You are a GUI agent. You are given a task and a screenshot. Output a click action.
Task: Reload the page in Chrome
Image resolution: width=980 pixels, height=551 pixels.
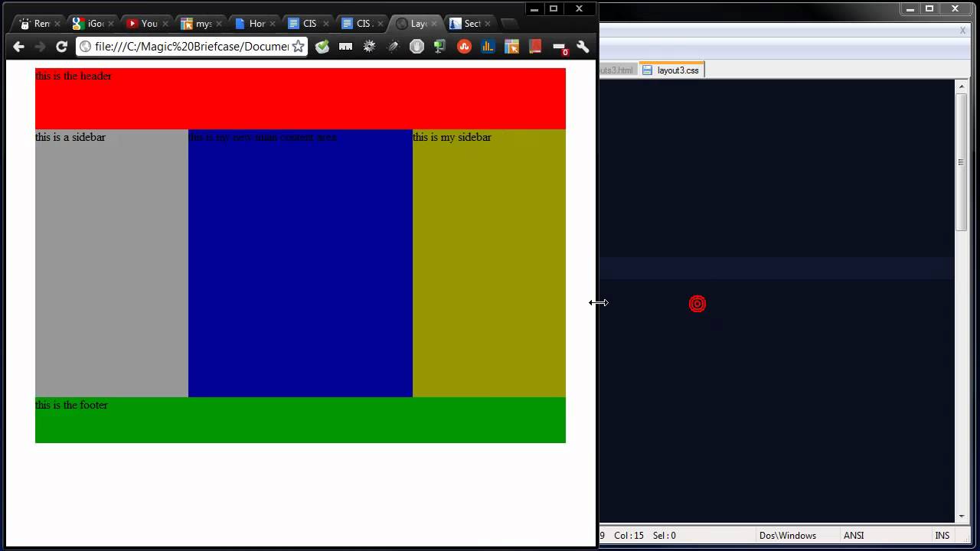pyautogui.click(x=62, y=47)
